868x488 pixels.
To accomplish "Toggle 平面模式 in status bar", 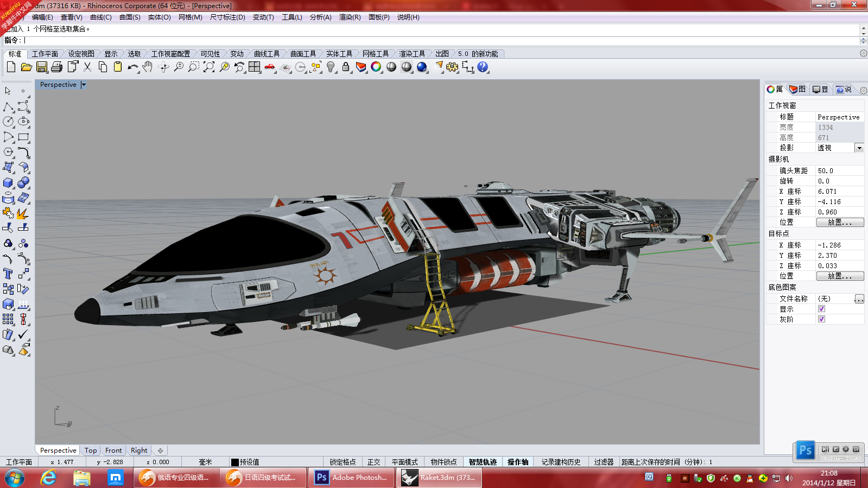I will 404,462.
